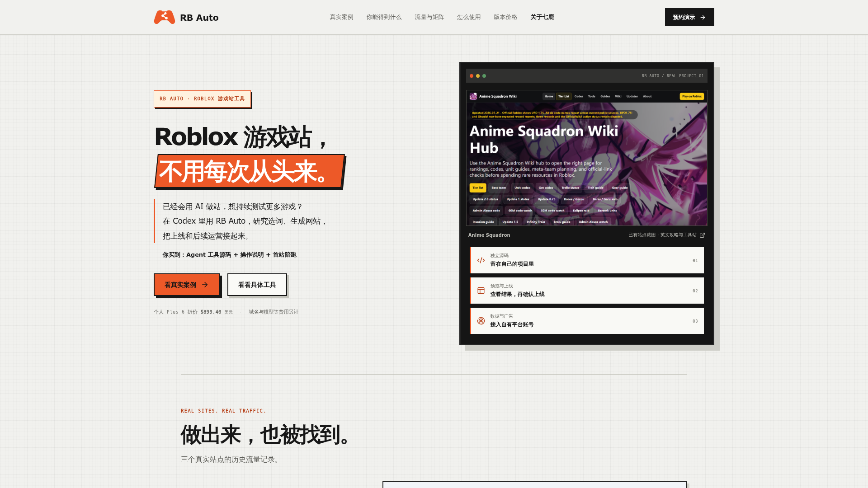Click the arrow icon in 看真实案例 button
Viewport: 868px width, 488px height.
[x=205, y=285]
